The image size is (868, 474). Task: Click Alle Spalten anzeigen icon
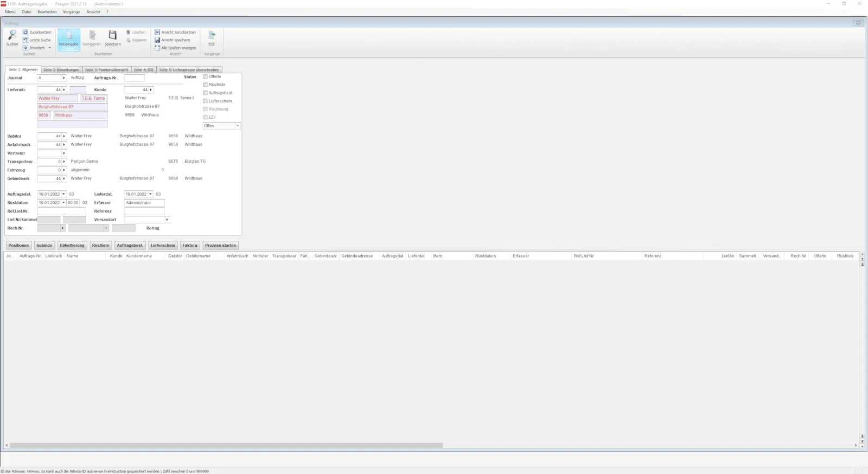point(157,48)
